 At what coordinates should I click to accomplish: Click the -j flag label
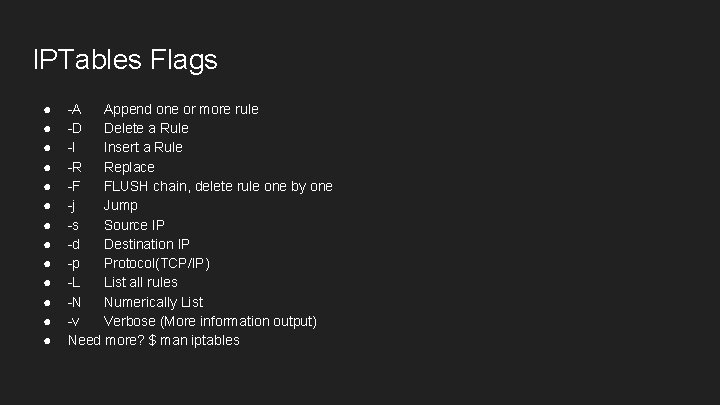[x=72, y=205]
